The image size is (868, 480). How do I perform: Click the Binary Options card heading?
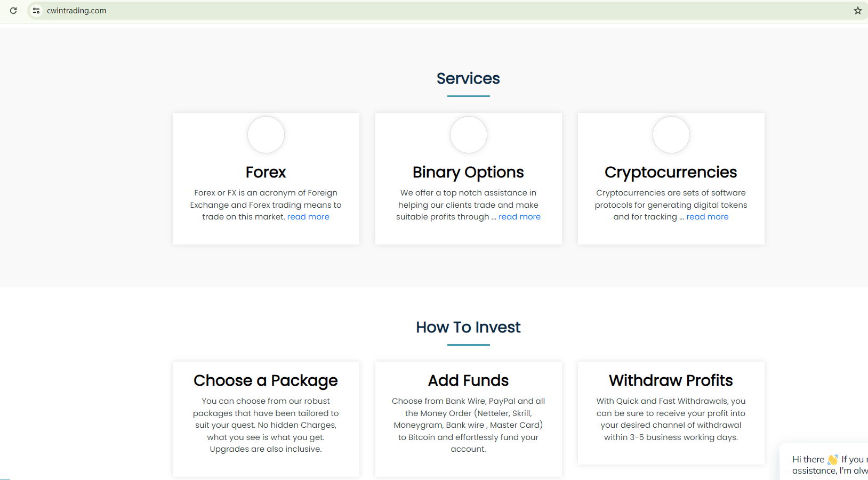click(x=468, y=172)
